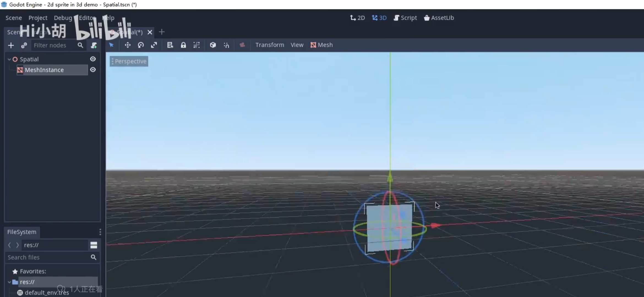Image resolution: width=644 pixels, height=297 pixels.
Task: Open the Scene menu
Action: [13, 18]
